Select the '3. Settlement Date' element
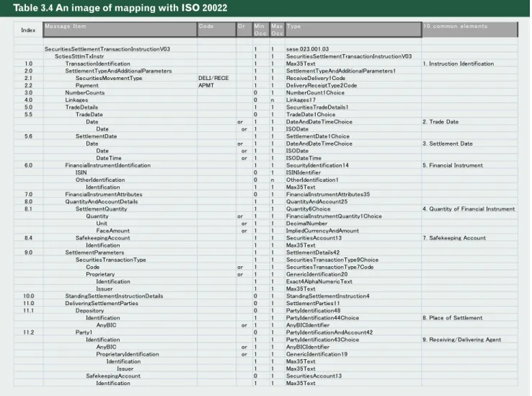The height and width of the screenshot is (396, 532). pos(448,144)
